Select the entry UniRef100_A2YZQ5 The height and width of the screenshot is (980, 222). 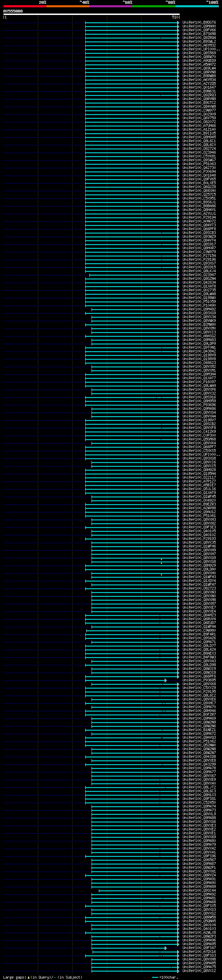coord(199,84)
